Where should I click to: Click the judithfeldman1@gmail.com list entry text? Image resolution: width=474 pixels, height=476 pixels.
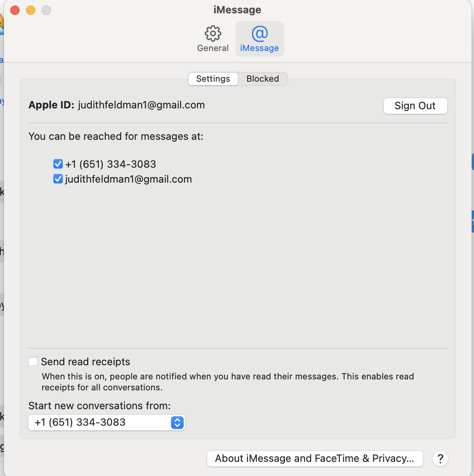tap(128, 179)
